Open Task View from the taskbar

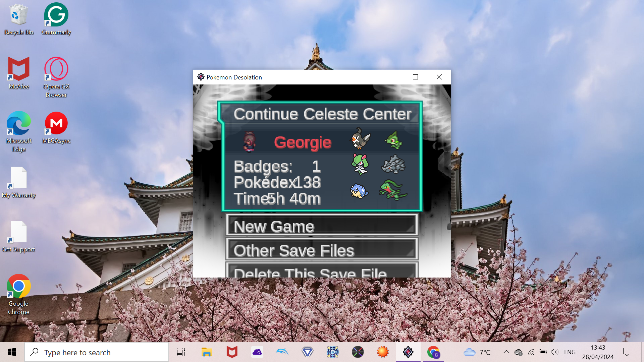pyautogui.click(x=181, y=352)
